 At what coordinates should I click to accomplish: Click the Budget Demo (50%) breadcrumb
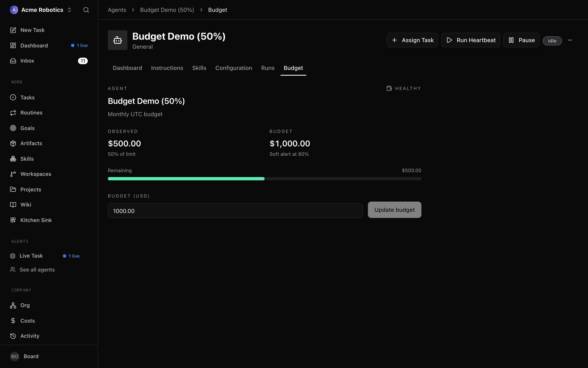click(x=167, y=10)
